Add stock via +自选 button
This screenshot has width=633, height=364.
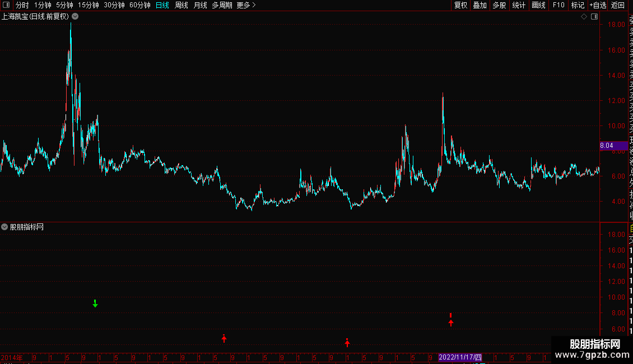pyautogui.click(x=598, y=5)
